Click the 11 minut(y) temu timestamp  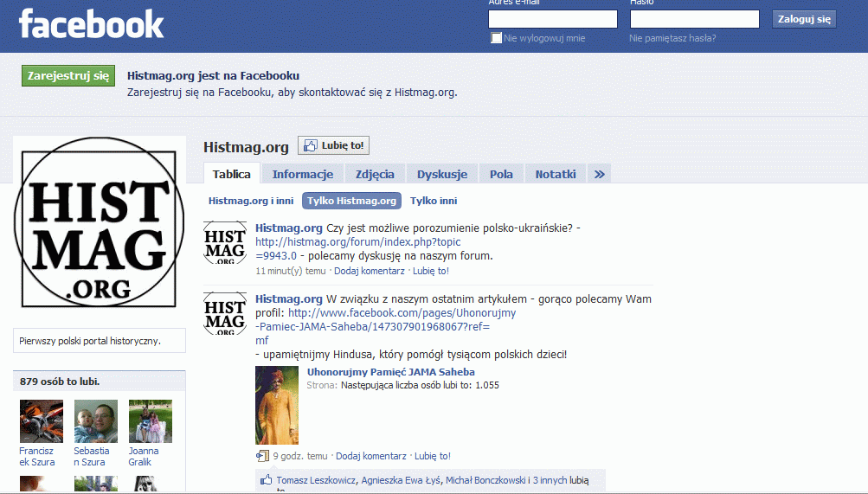291,271
